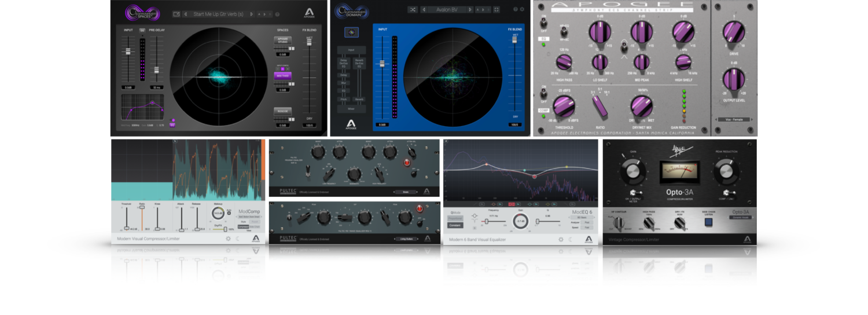Open the help icon in Spaces plugin
Viewport: 868px width, 315px height.
pos(278,14)
